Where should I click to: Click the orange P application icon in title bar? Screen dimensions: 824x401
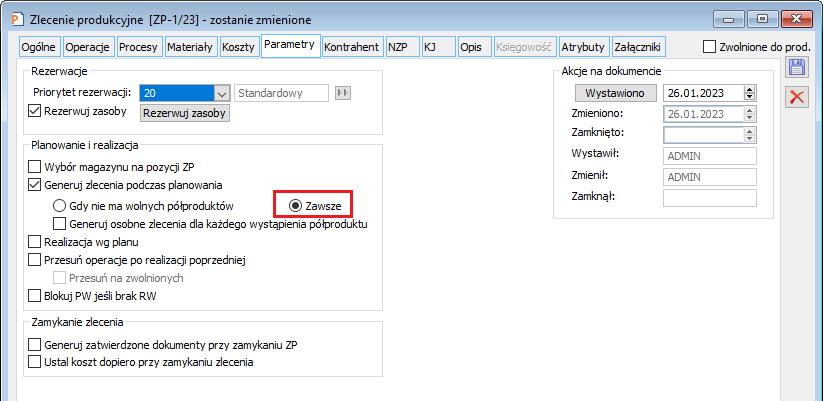[x=18, y=20]
